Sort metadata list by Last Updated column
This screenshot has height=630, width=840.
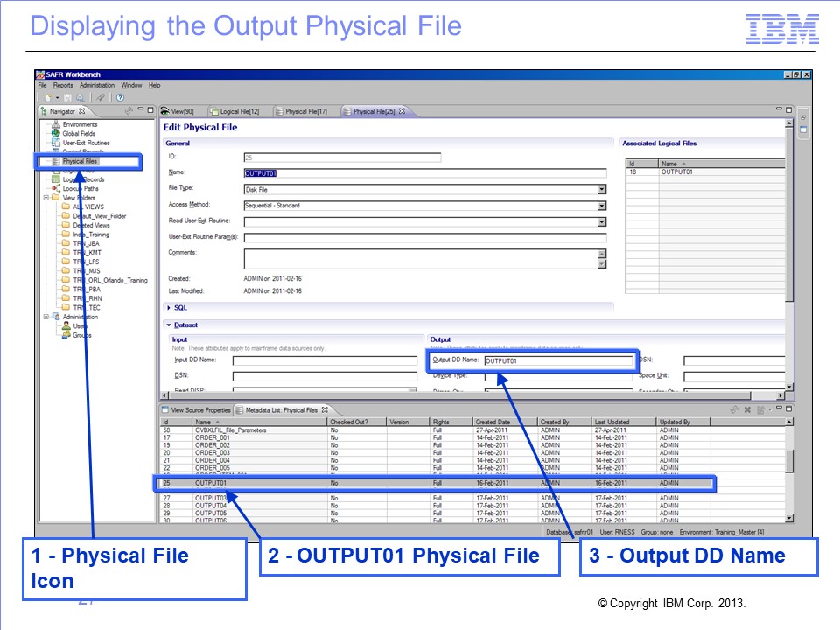pyautogui.click(x=624, y=422)
